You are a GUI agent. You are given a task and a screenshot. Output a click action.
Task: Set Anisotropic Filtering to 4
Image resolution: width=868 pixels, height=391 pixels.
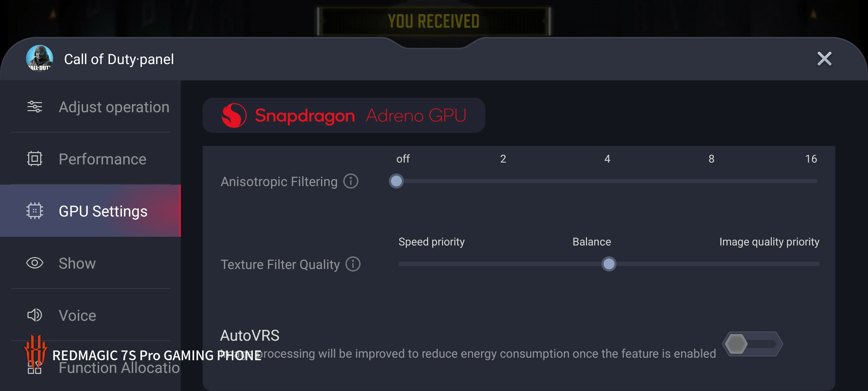tap(607, 181)
